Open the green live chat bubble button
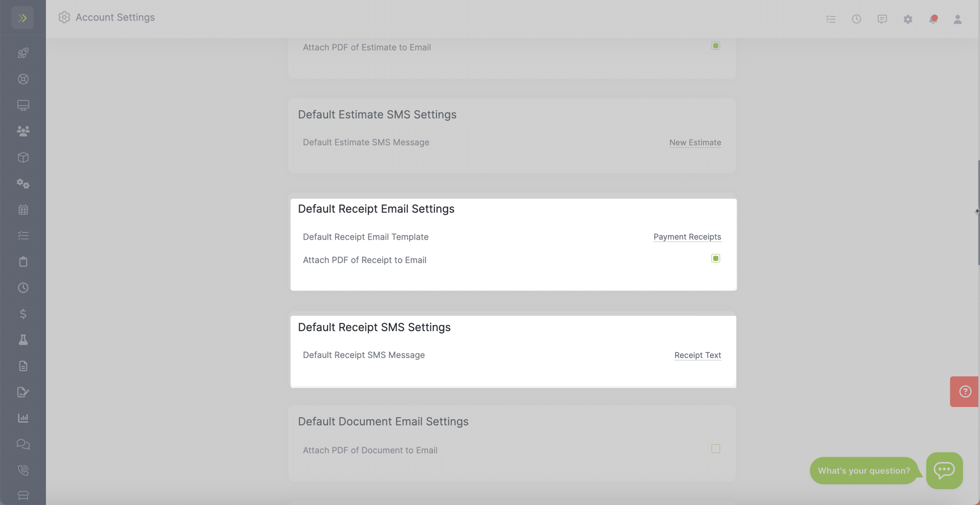 [944, 470]
